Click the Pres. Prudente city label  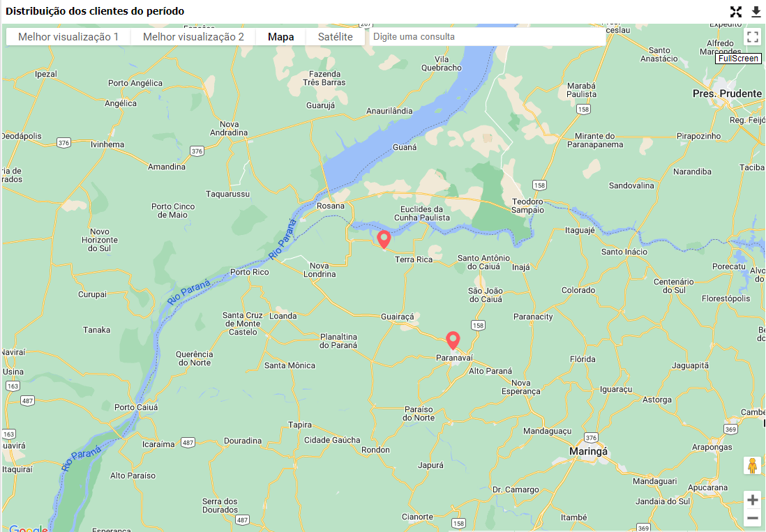[x=727, y=93]
